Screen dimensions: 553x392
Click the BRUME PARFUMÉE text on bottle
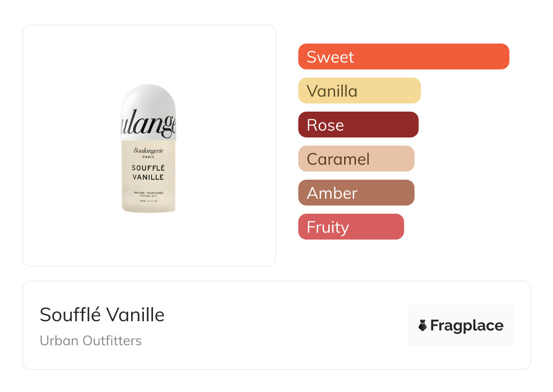click(x=148, y=193)
